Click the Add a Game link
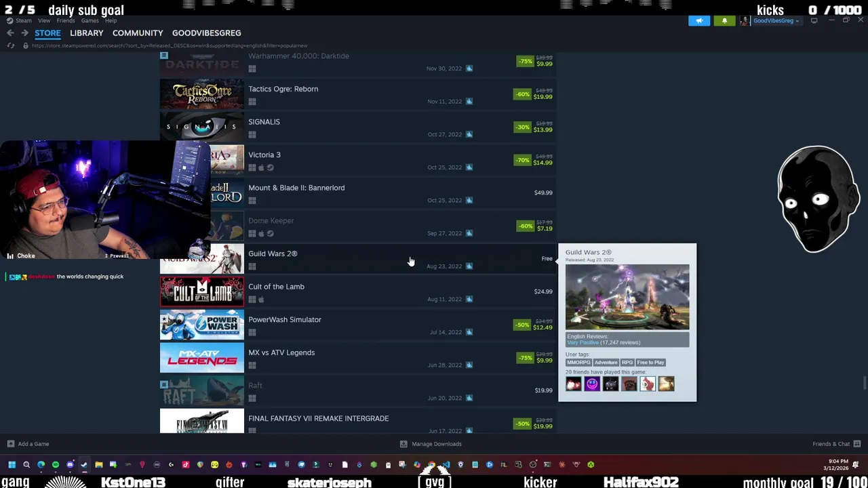 pyautogui.click(x=33, y=444)
